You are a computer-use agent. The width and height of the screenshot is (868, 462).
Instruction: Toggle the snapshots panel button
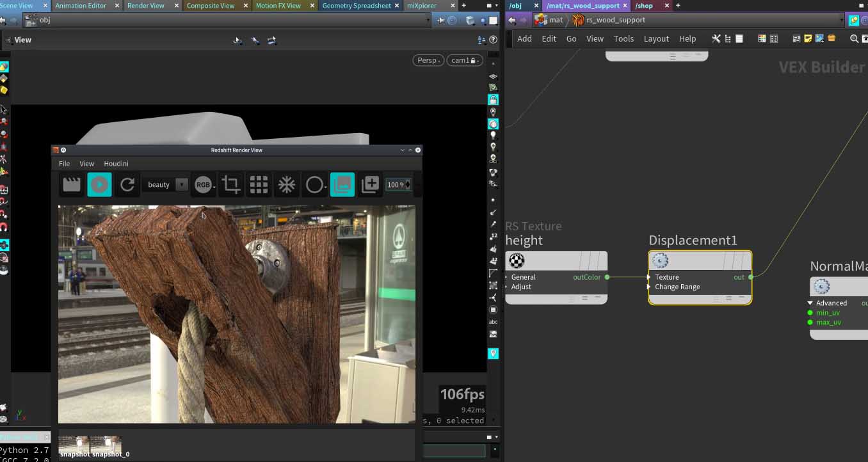(342, 185)
